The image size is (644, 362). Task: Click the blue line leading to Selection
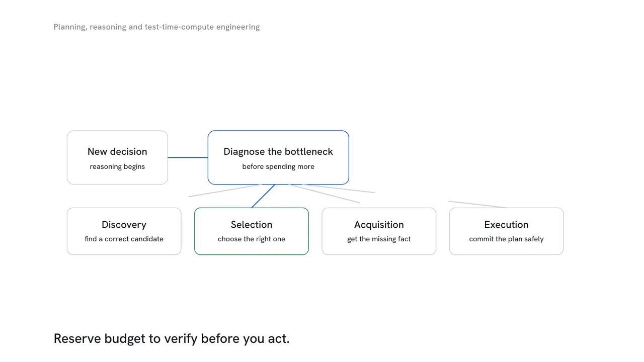263,196
